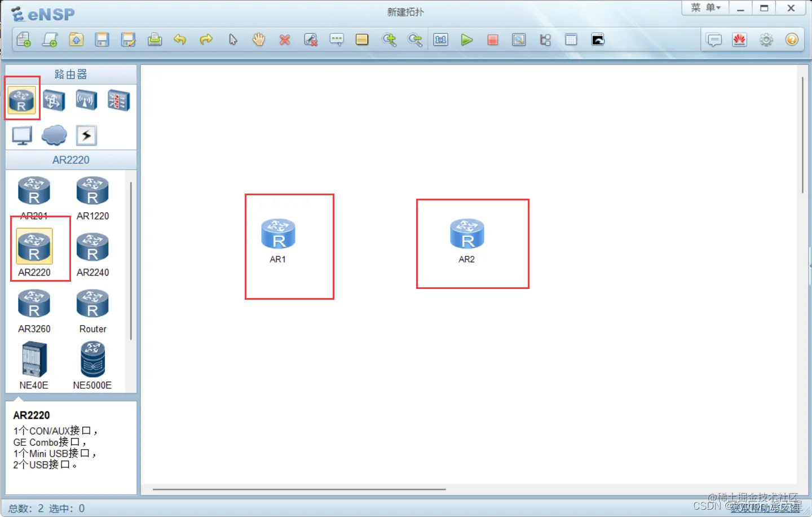Screen dimensions: 812x517
Task: Pick the AR201 router model
Action: (34, 198)
